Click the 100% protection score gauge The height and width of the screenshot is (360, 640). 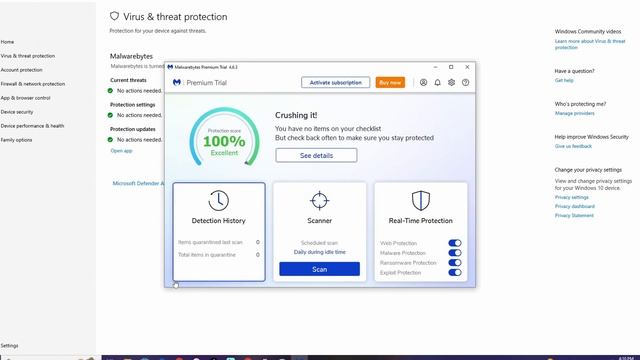[224, 137]
